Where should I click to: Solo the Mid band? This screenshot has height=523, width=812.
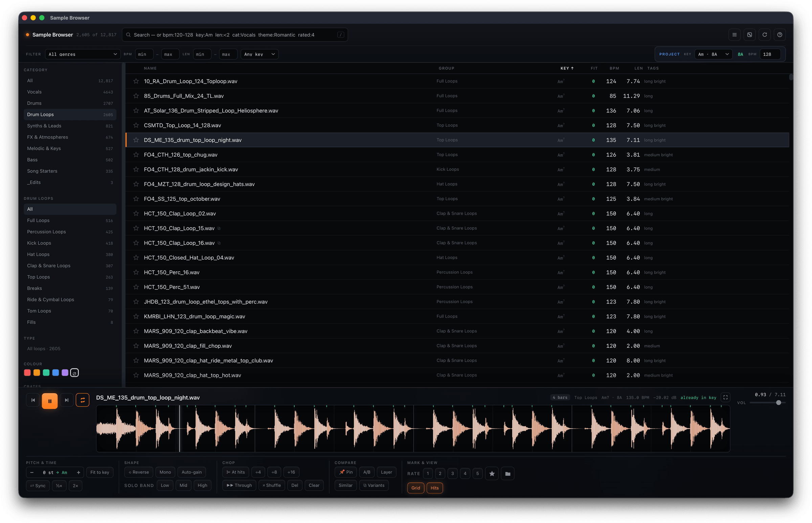point(183,485)
